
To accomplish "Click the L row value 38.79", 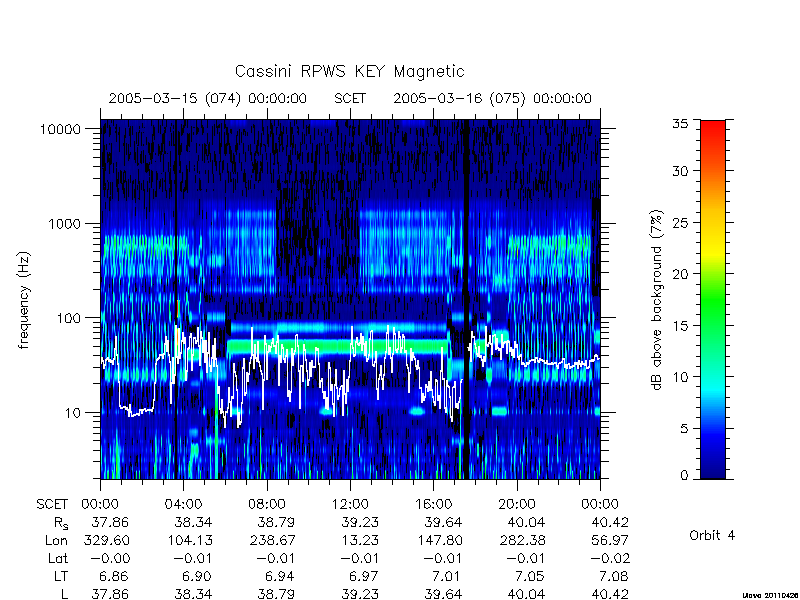I will (277, 594).
